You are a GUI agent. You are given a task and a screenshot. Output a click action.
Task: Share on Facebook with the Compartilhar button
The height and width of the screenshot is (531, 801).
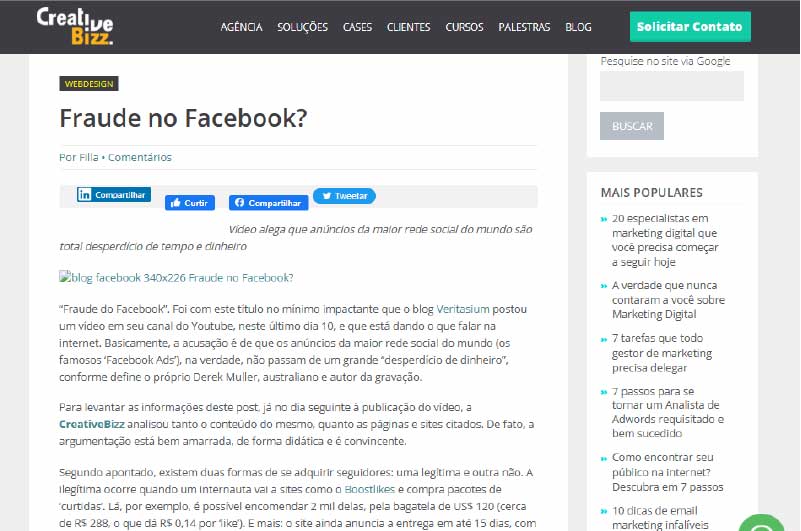tap(269, 203)
